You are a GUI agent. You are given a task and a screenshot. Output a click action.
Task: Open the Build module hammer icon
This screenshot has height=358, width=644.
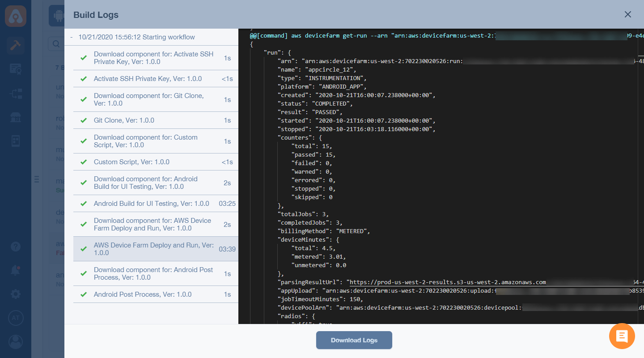point(16,45)
